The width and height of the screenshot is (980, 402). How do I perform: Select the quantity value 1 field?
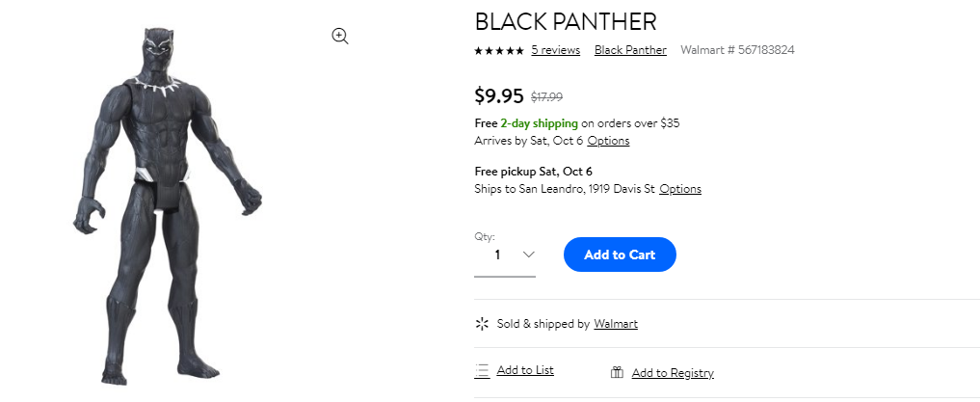click(x=504, y=255)
